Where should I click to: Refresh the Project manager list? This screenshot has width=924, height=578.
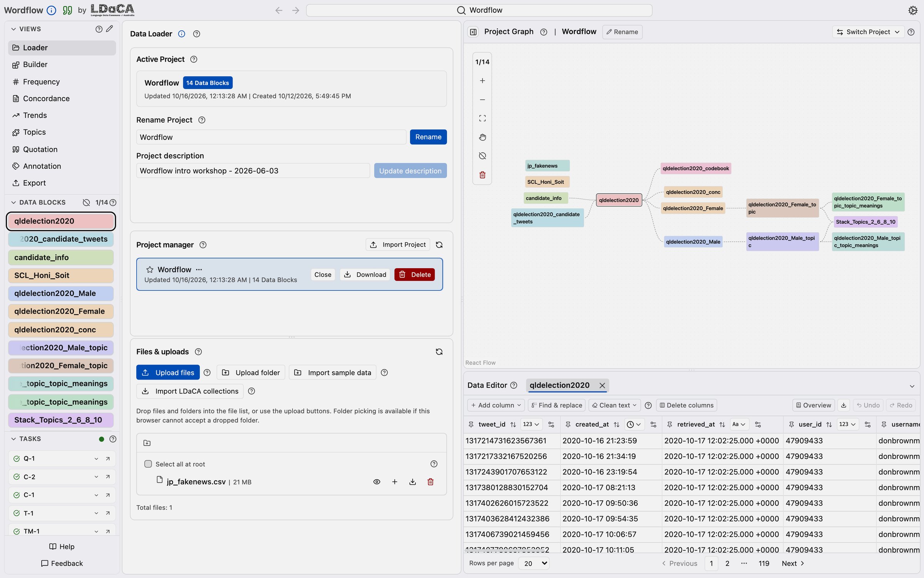(439, 245)
